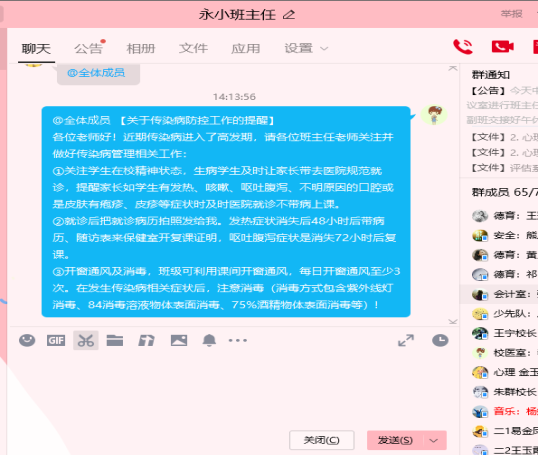Open the 文件 tab
The height and width of the screenshot is (455, 539).
pyautogui.click(x=193, y=49)
